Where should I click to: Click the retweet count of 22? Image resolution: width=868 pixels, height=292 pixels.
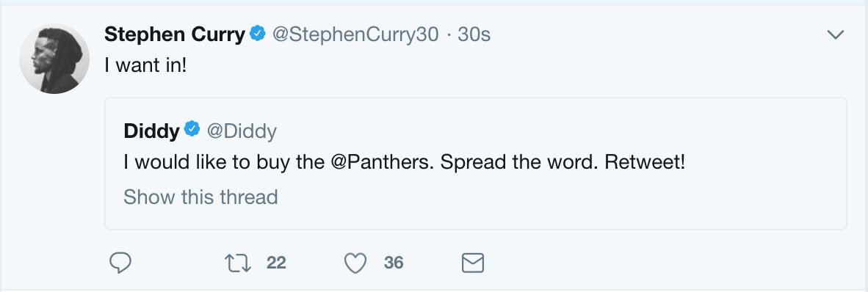[x=276, y=263]
